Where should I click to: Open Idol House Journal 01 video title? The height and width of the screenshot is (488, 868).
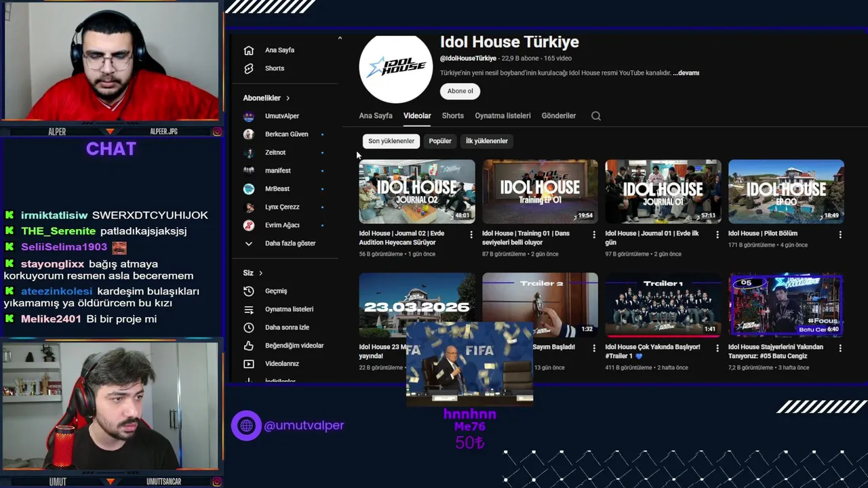(x=652, y=238)
